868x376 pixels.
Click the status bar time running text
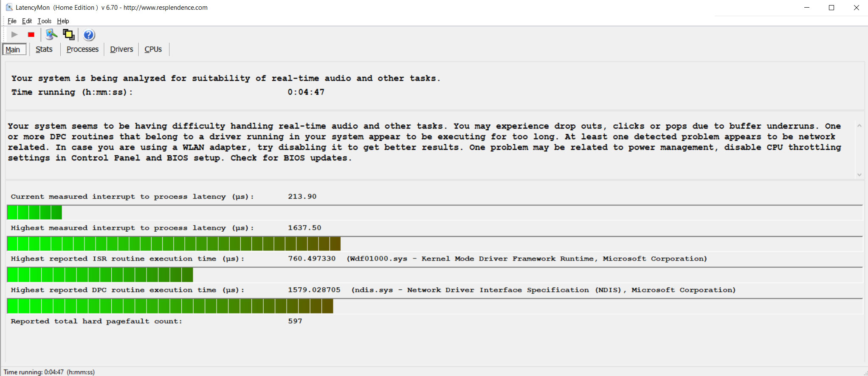(x=49, y=372)
